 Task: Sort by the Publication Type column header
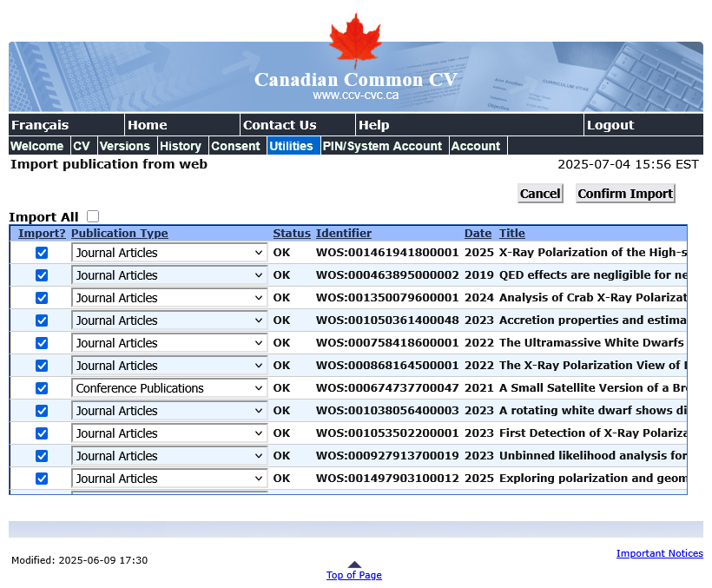click(120, 233)
